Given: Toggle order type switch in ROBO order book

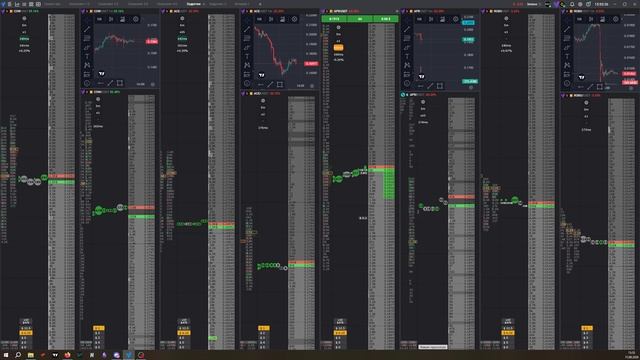Looking at the screenshot, I should [x=507, y=322].
